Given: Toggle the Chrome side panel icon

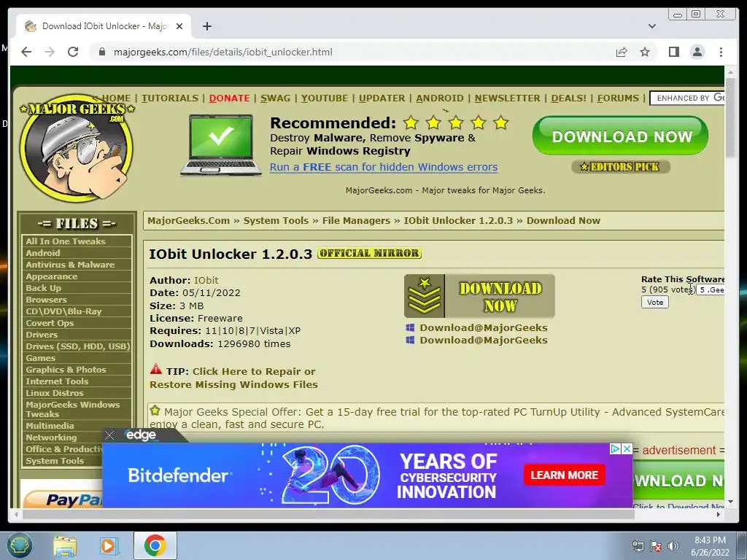Looking at the screenshot, I should (x=673, y=52).
